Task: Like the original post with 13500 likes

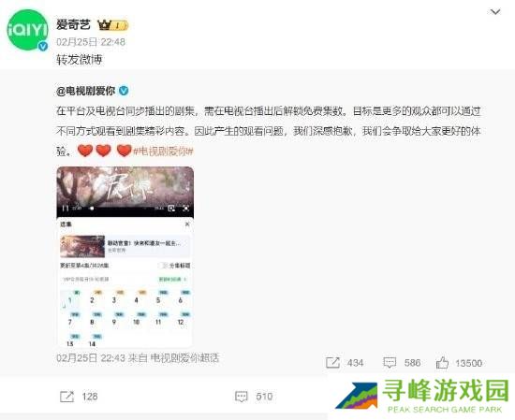Action: (442, 363)
